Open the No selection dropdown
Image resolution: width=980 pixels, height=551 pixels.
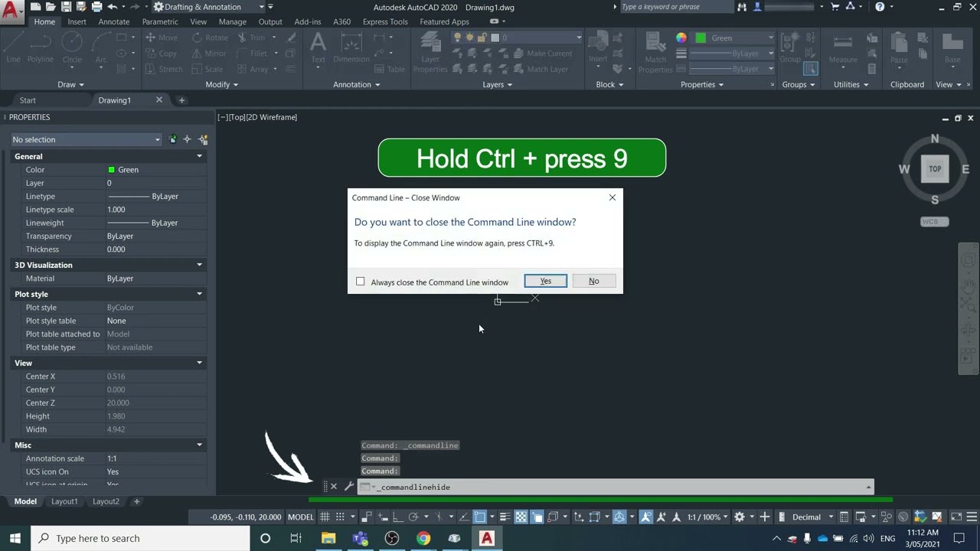point(87,139)
